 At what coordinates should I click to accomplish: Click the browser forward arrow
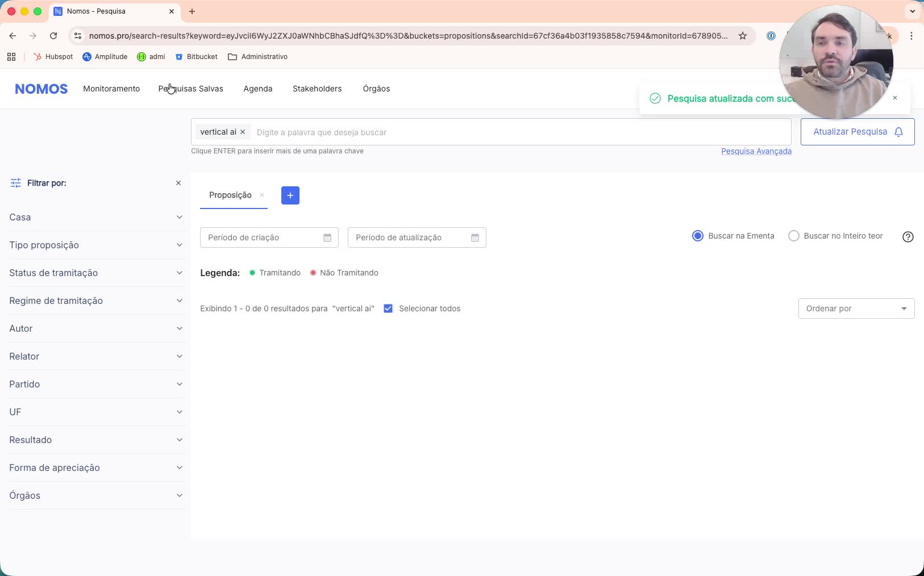coord(33,36)
